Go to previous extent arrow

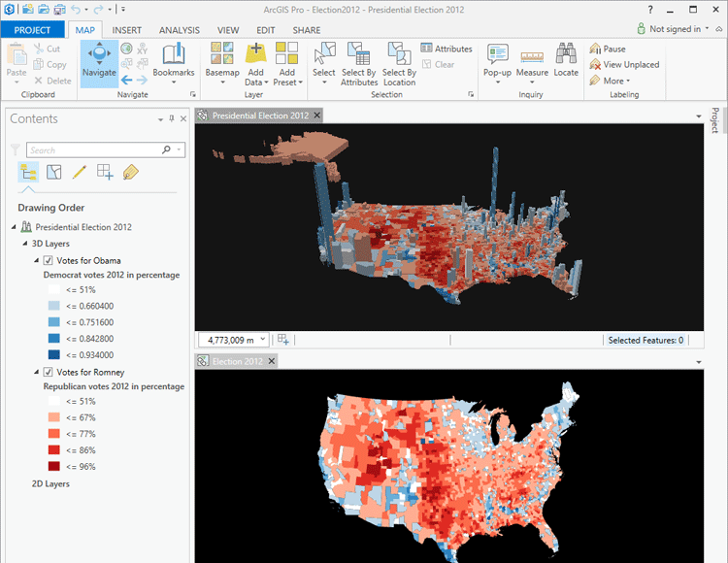(x=127, y=80)
